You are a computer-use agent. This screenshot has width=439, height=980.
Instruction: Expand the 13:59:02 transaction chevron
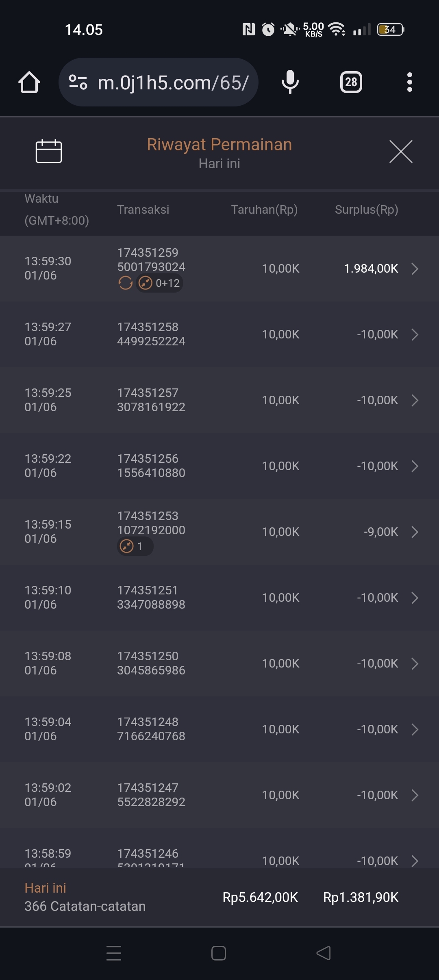coord(415,795)
